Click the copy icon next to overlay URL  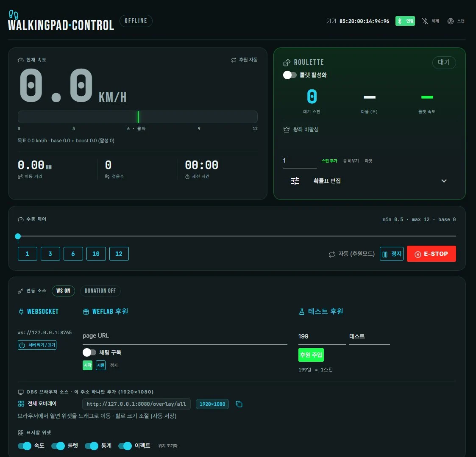tap(239, 404)
